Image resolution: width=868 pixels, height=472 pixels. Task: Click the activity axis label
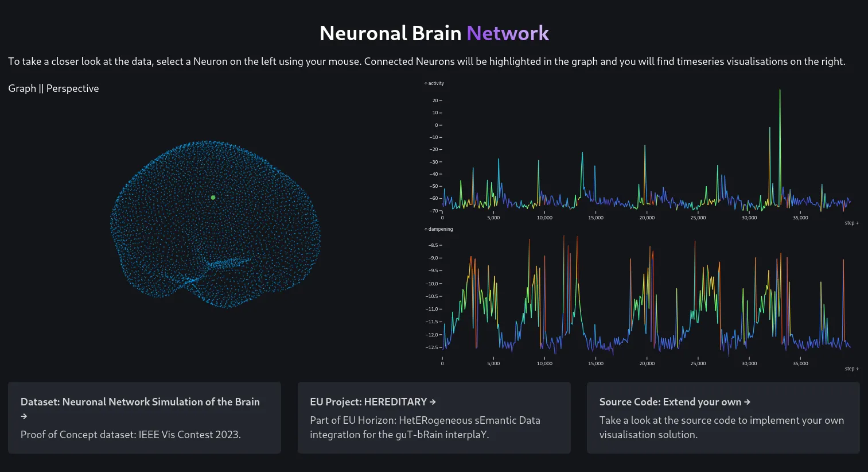click(434, 83)
